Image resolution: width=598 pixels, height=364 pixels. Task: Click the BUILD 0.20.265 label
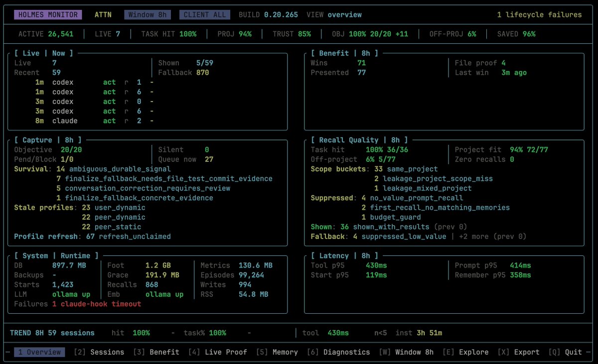[268, 15]
